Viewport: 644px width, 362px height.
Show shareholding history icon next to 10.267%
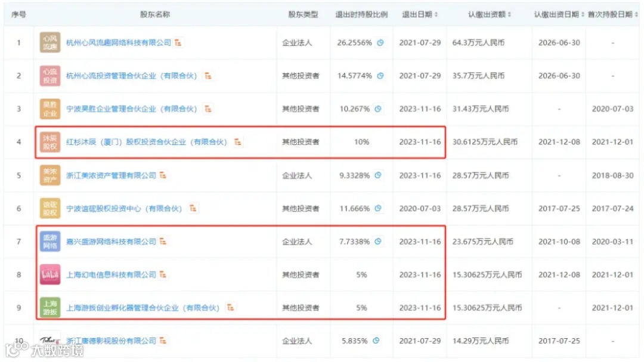[x=378, y=109]
